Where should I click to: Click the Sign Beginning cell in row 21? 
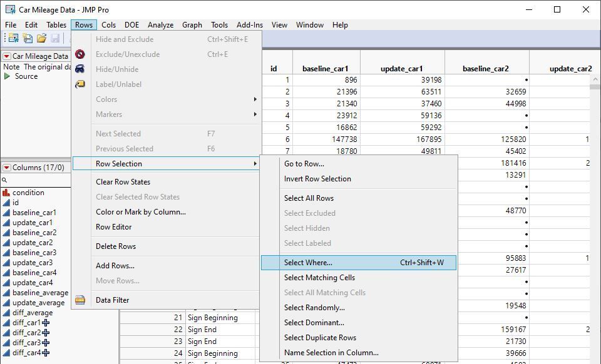click(220, 318)
